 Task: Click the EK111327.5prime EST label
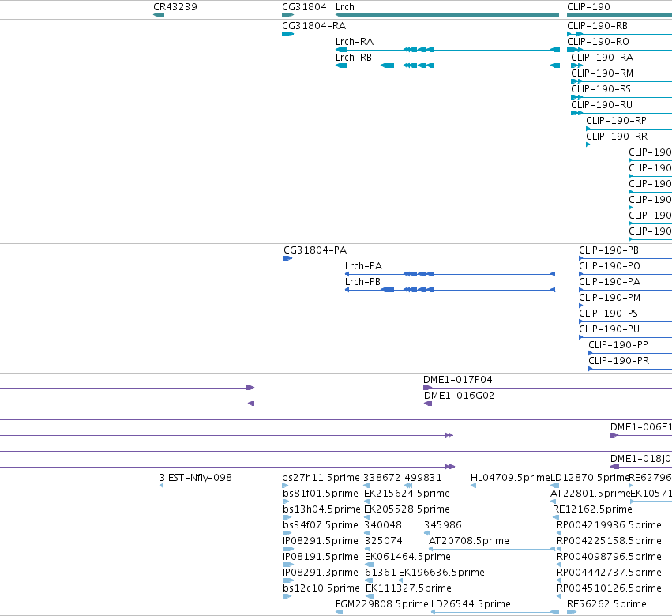coord(408,588)
